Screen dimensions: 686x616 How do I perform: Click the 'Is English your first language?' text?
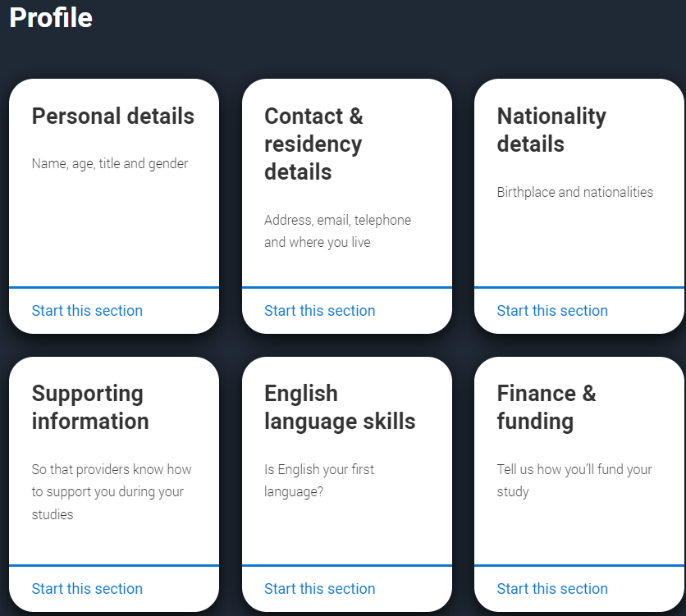coord(319,481)
